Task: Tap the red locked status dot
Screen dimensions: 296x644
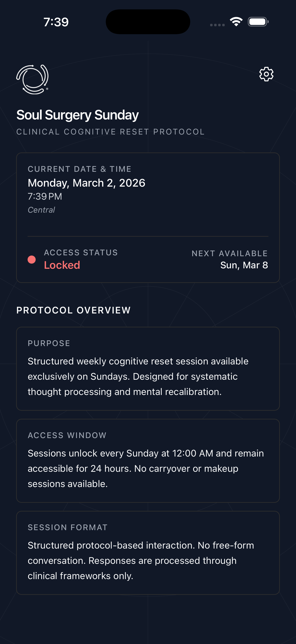Action: tap(32, 260)
